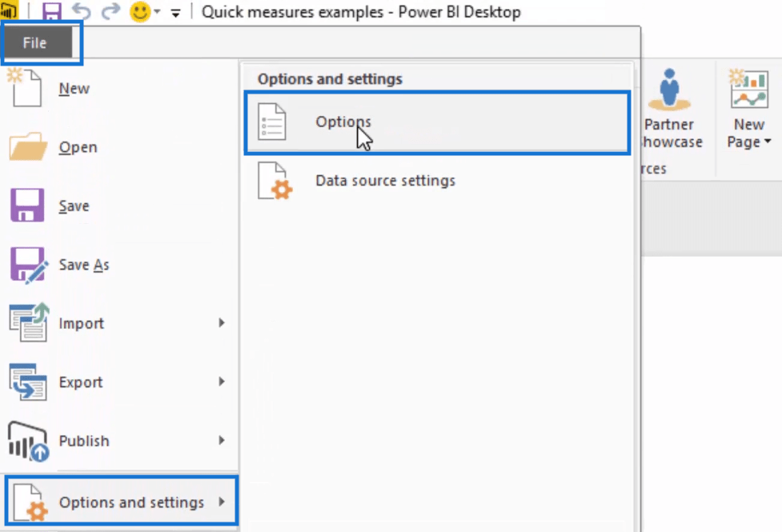The image size is (782, 532).
Task: Open the File tab
Action: click(x=39, y=43)
